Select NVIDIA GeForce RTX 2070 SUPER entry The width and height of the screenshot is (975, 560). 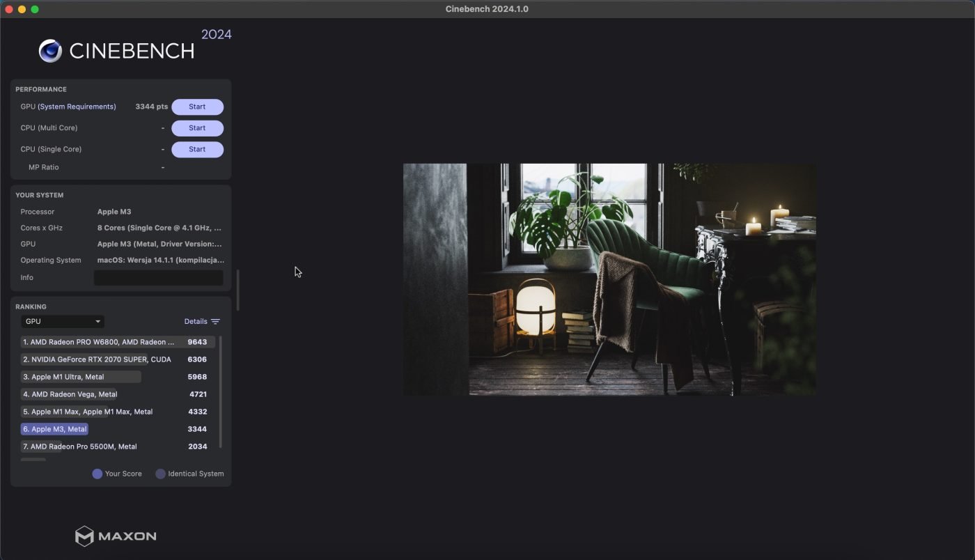(97, 359)
